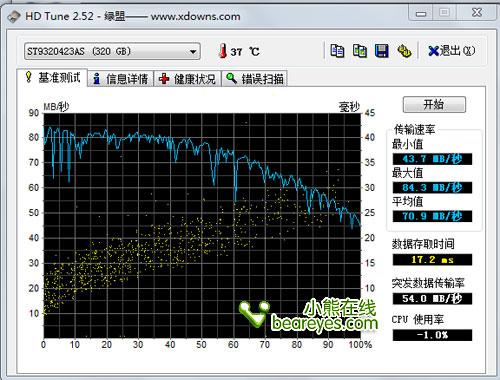
Task: Click the 开始 start button
Action: [x=434, y=105]
